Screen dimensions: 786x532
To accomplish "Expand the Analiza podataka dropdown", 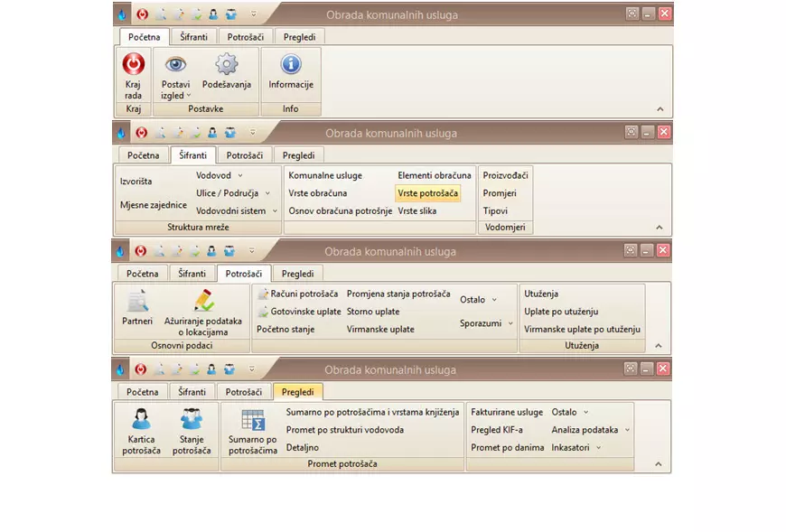I will [591, 430].
